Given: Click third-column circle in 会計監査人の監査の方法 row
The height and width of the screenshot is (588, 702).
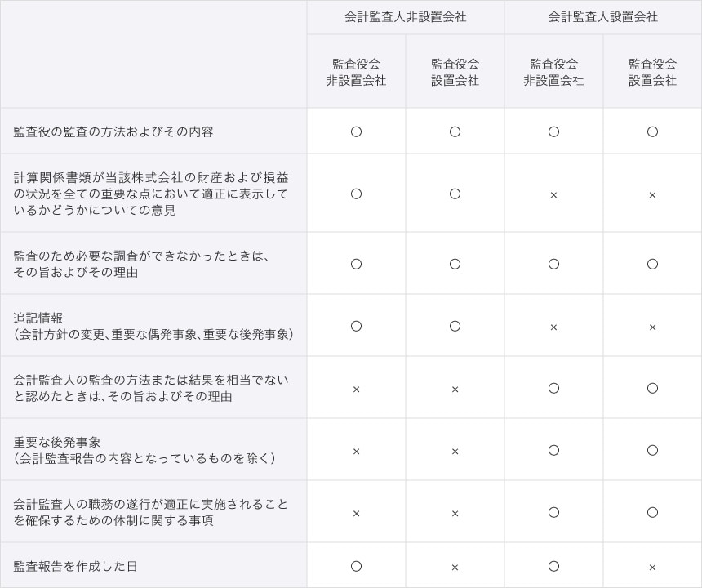Looking at the screenshot, I should pyautogui.click(x=553, y=388).
